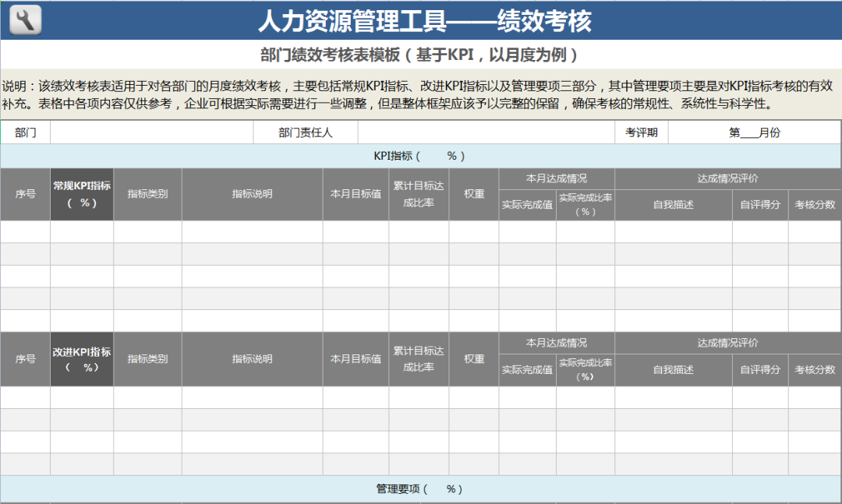
Task: Click 权重 header in the 常规KPI指标 table
Action: [474, 194]
